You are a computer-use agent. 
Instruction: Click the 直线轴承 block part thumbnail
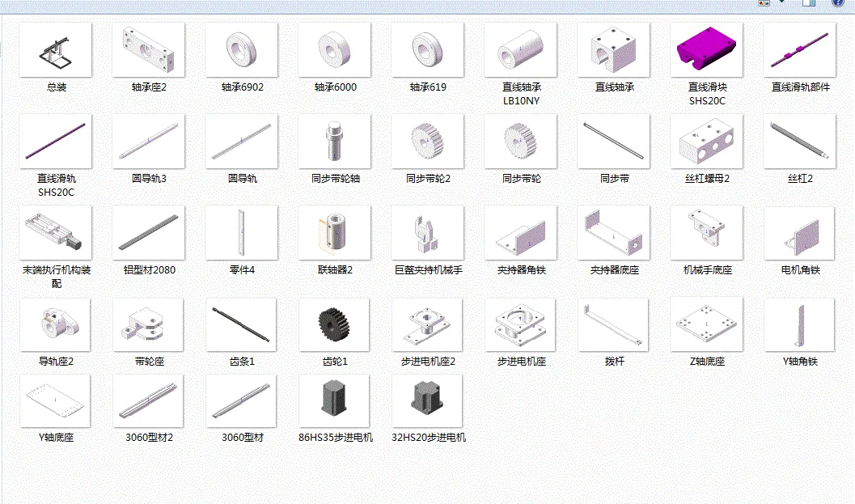(614, 49)
